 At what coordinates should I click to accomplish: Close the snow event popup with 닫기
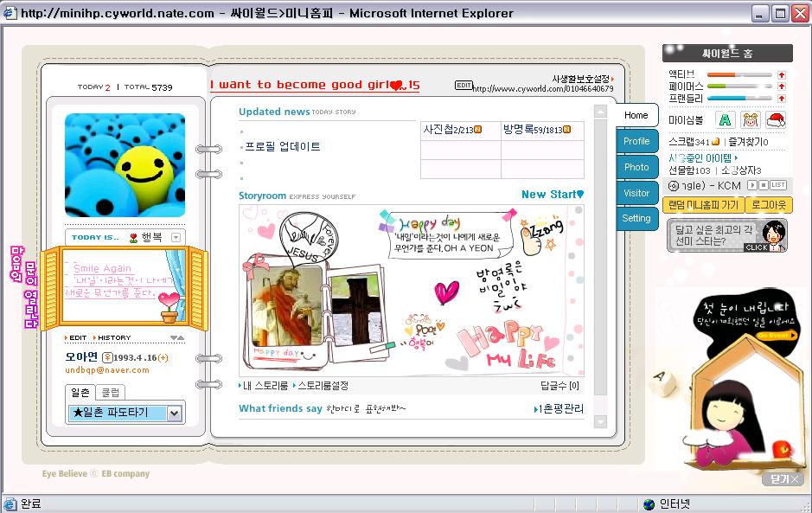click(x=781, y=479)
